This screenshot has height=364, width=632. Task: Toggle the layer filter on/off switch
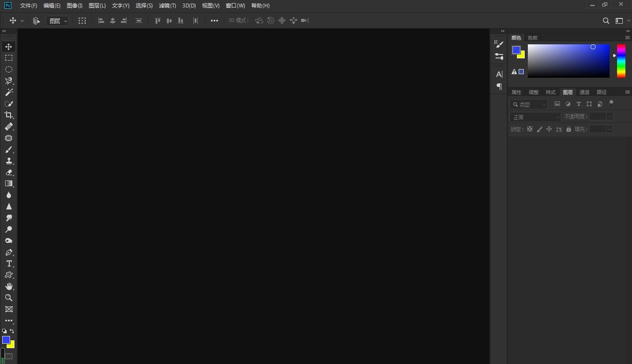(x=611, y=104)
